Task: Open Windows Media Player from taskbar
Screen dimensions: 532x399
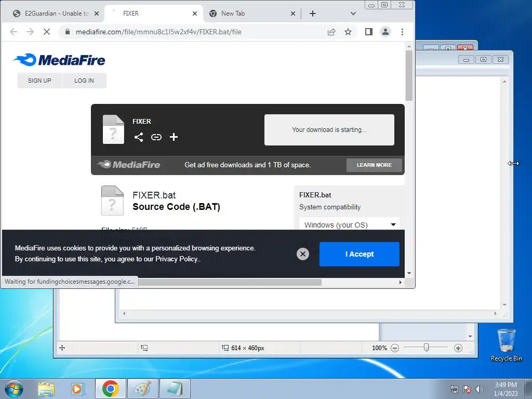Action: click(x=77, y=389)
